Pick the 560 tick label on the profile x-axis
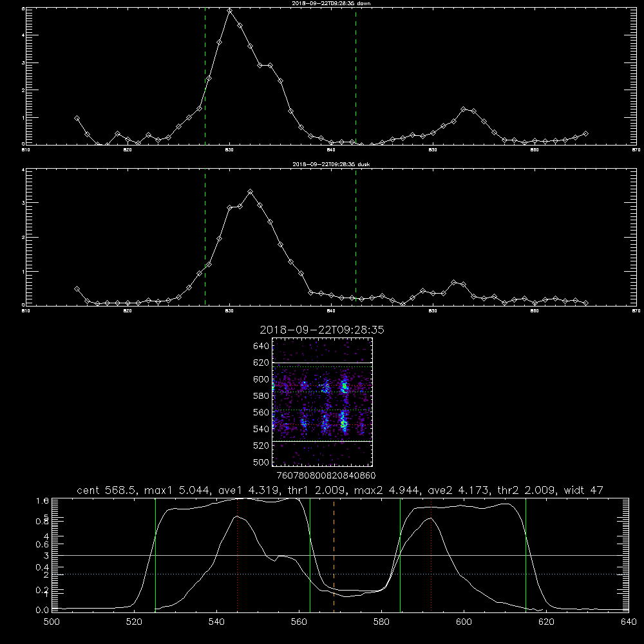 click(299, 622)
